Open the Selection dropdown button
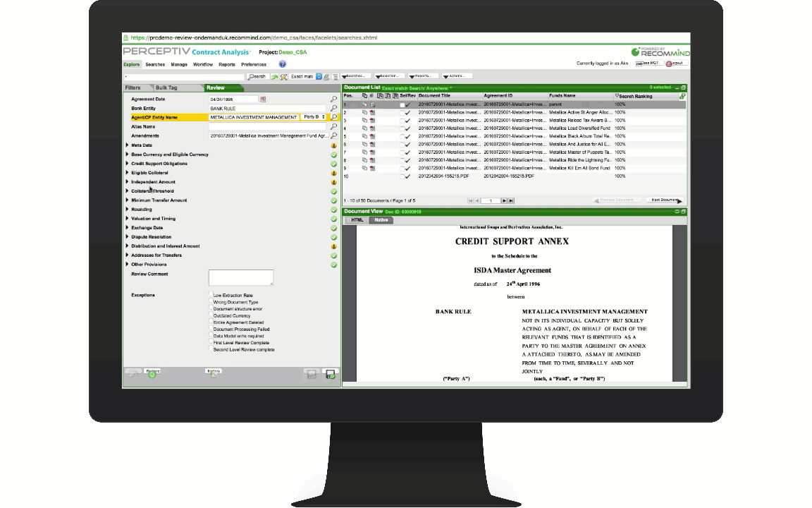Screen dimensions: 812x508 388,76
